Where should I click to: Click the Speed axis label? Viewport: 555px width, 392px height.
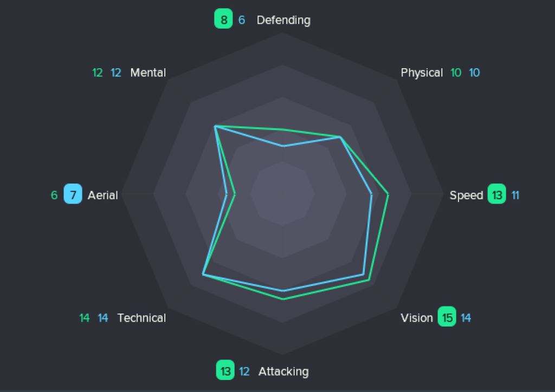tap(466, 195)
